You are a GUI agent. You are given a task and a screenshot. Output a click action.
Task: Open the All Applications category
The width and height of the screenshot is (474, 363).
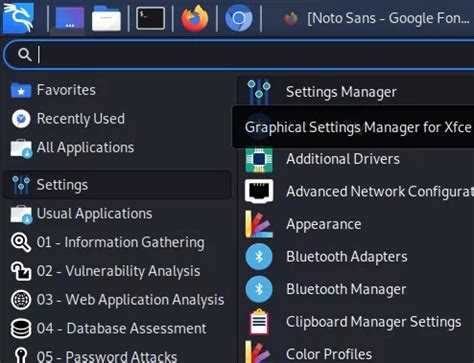click(x=118, y=148)
